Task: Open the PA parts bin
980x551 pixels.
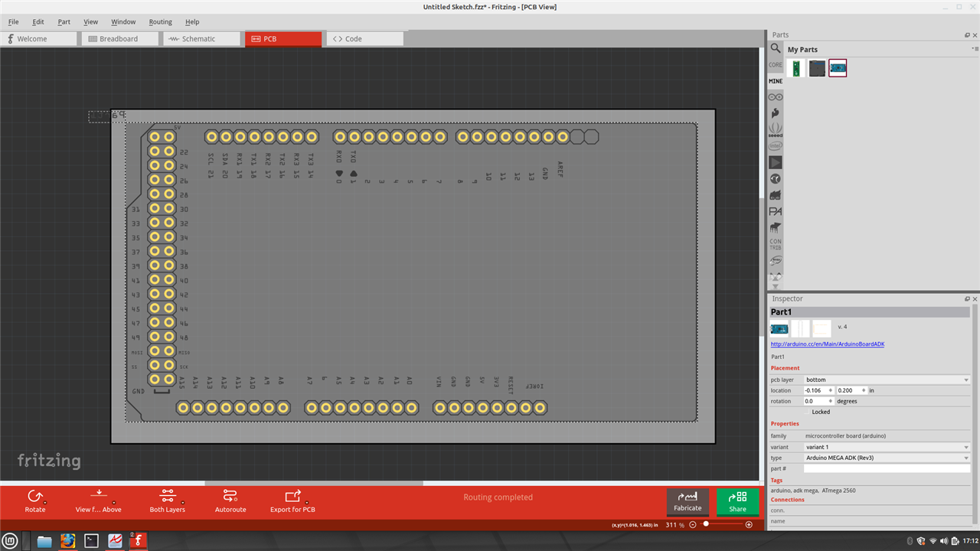Action: 776,211
